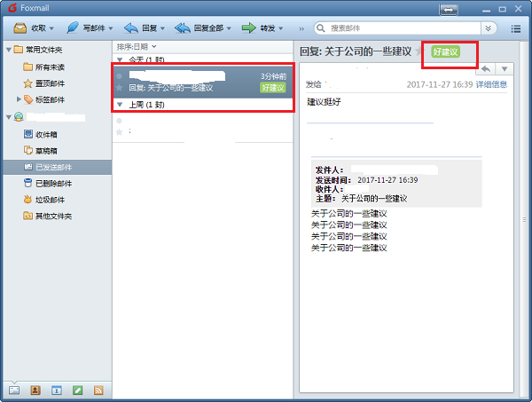Image resolution: width=532 pixels, height=402 pixels.
Task: Open the 所有未读 folder
Action: pos(50,67)
